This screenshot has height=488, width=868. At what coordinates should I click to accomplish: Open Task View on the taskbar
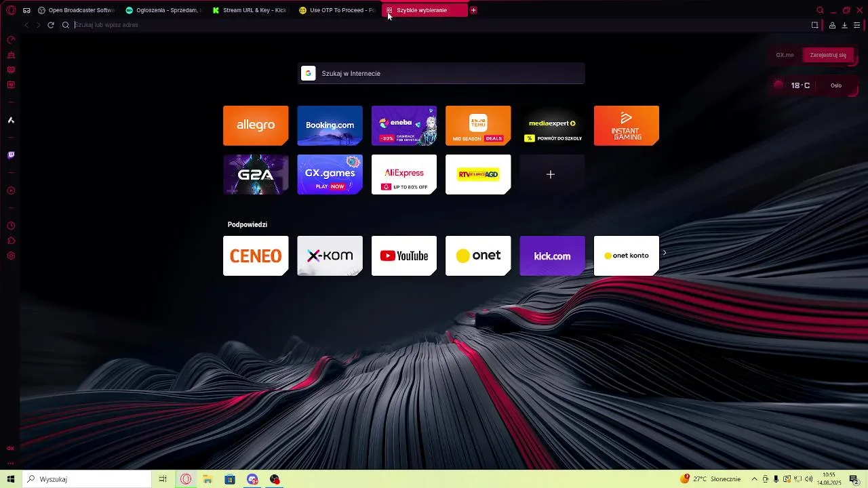(x=163, y=479)
